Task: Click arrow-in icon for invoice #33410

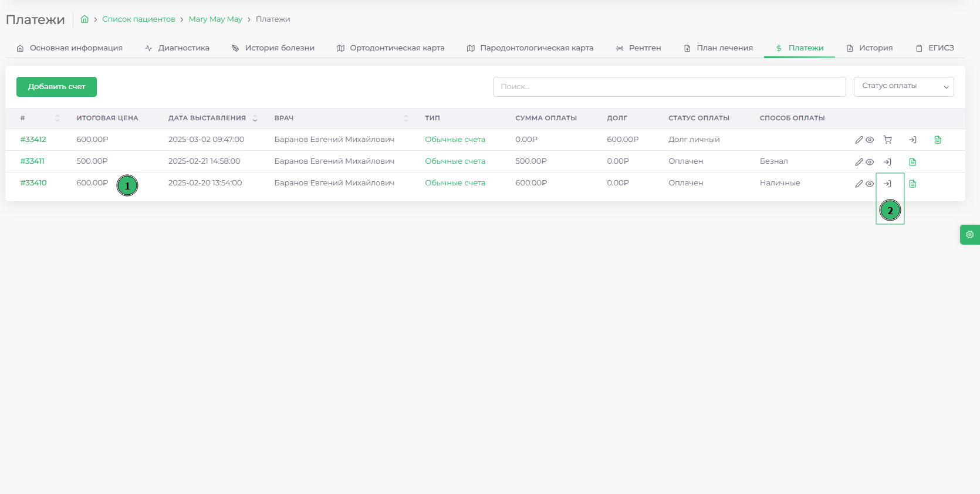Action: point(887,184)
